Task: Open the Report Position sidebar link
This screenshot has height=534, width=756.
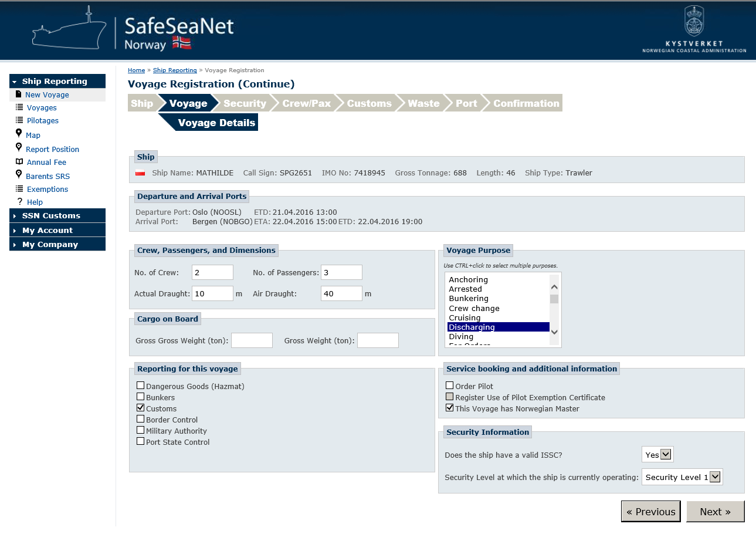Action: click(x=52, y=149)
